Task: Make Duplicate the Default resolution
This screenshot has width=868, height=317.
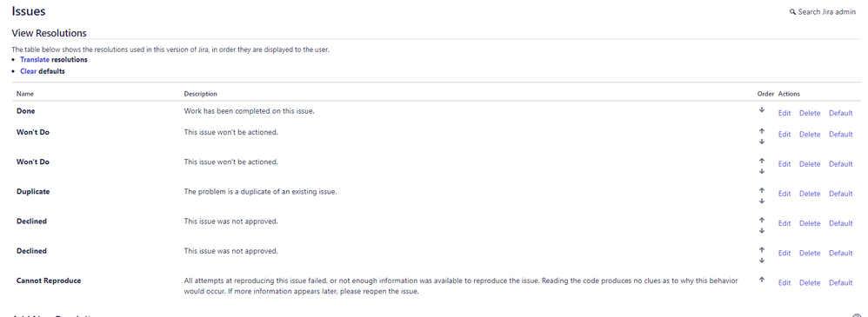Action: point(841,194)
